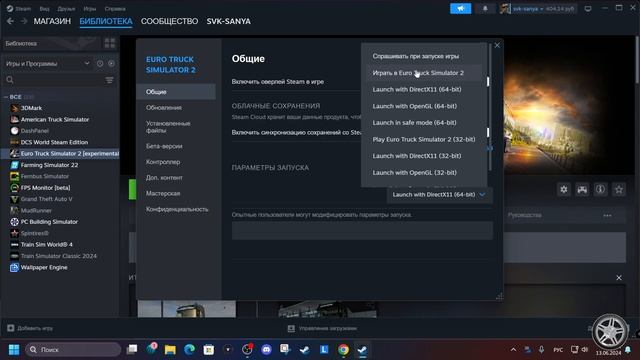Go back with the left arrow

10,21
